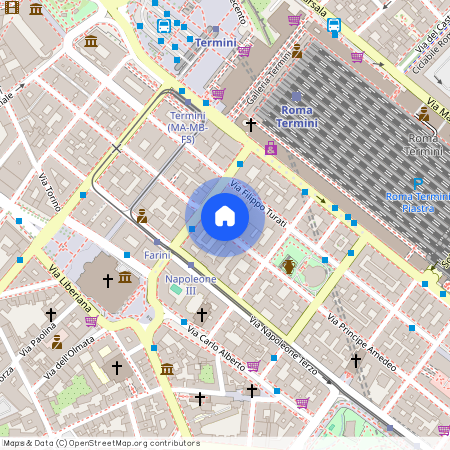The height and width of the screenshot is (450, 450).
Task: Click the museum icon below Via Carlo Alberto
Action: pyautogui.click(x=167, y=369)
